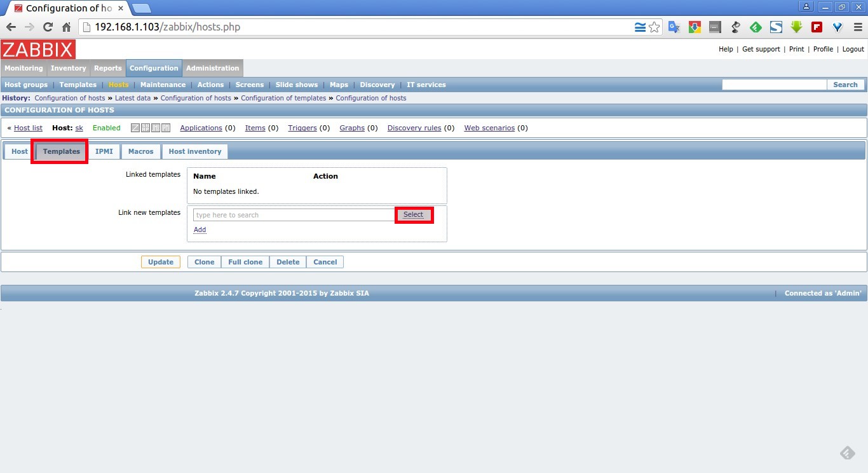Screen dimensions: 868x473
Task: Open the Administration menu
Action: [x=213, y=68]
